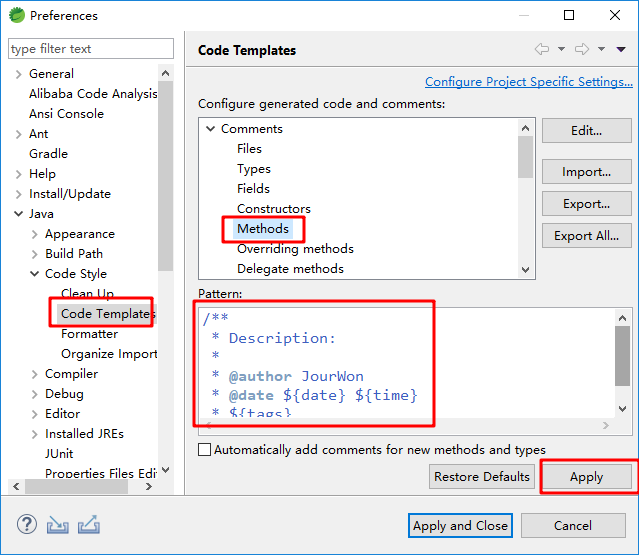The width and height of the screenshot is (639, 555).
Task: Click the left tree vertical scrollbar thumb
Action: click(x=165, y=176)
